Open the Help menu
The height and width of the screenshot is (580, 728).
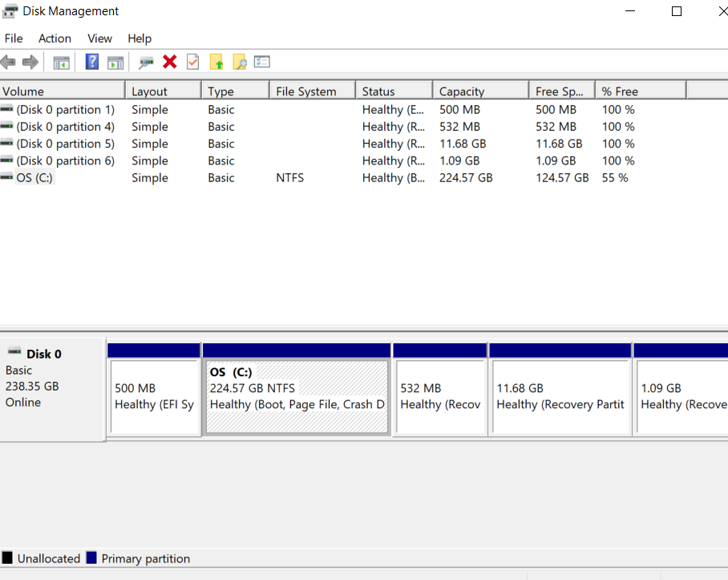pos(140,39)
